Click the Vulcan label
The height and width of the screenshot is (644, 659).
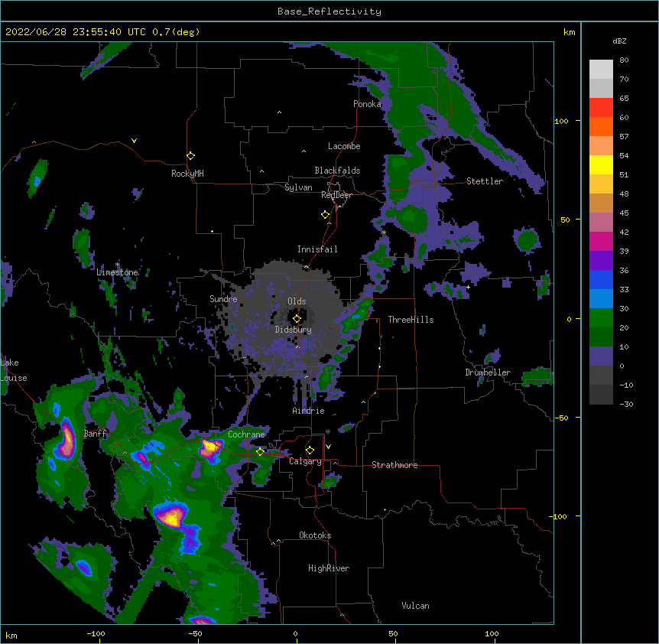coord(415,606)
